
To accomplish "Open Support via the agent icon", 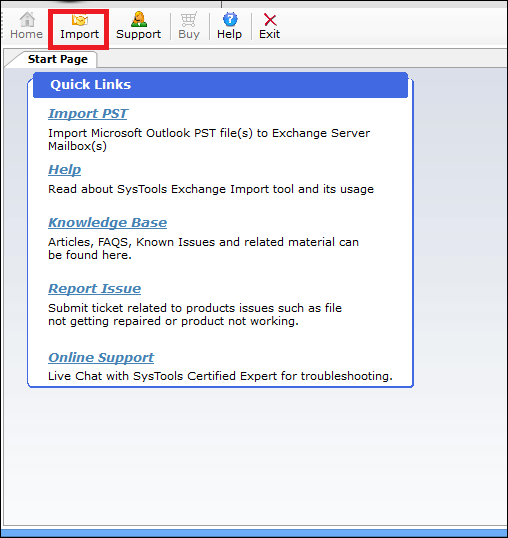I will tap(139, 19).
